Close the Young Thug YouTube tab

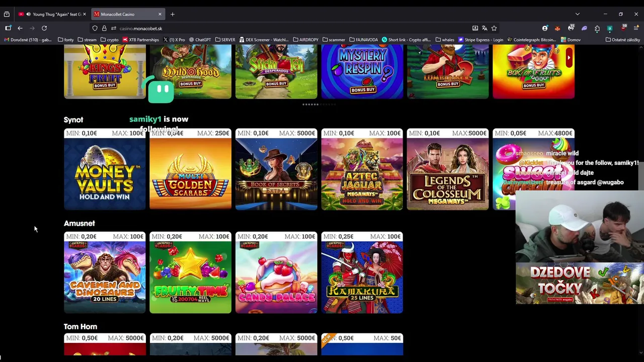[84, 14]
